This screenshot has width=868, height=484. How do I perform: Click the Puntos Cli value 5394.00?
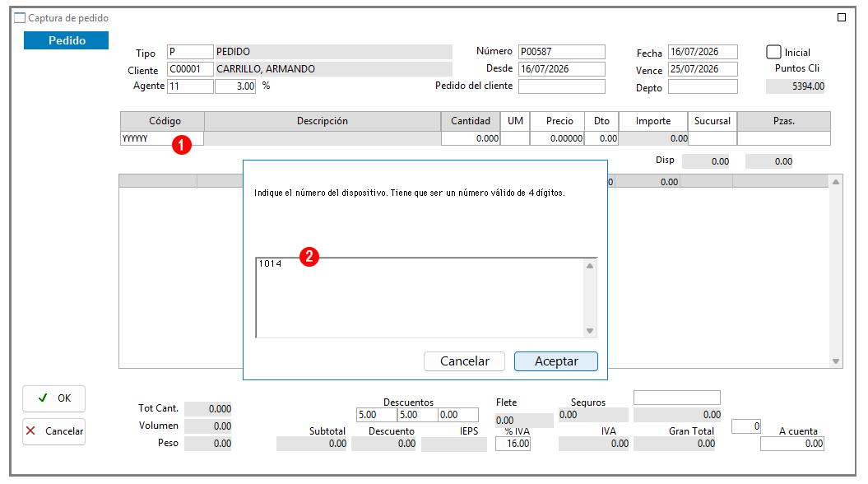[795, 86]
